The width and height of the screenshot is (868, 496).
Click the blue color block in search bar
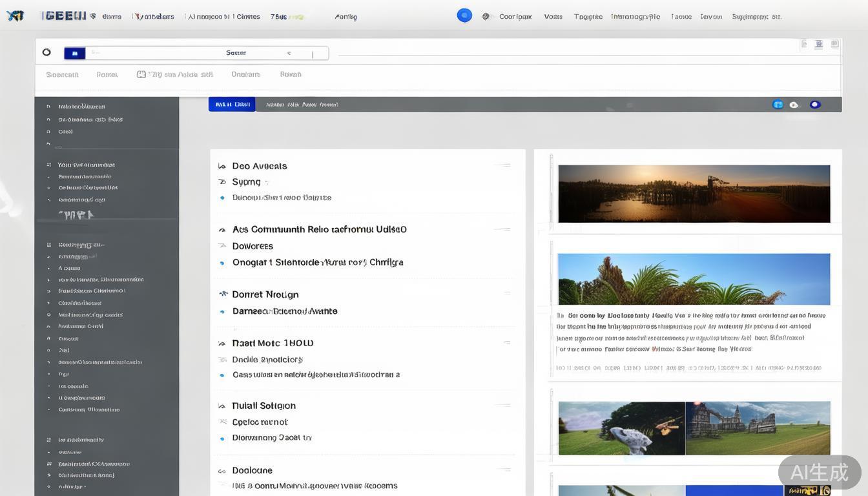point(74,53)
